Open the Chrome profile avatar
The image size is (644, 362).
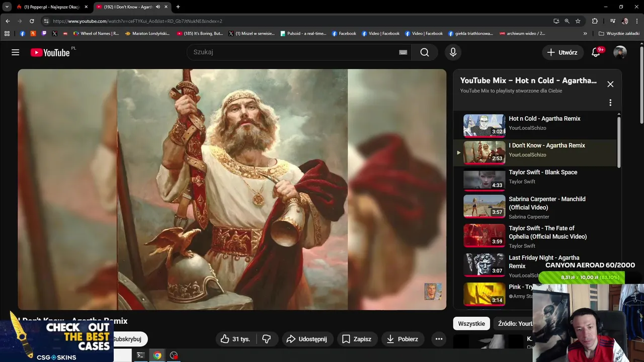(x=625, y=21)
